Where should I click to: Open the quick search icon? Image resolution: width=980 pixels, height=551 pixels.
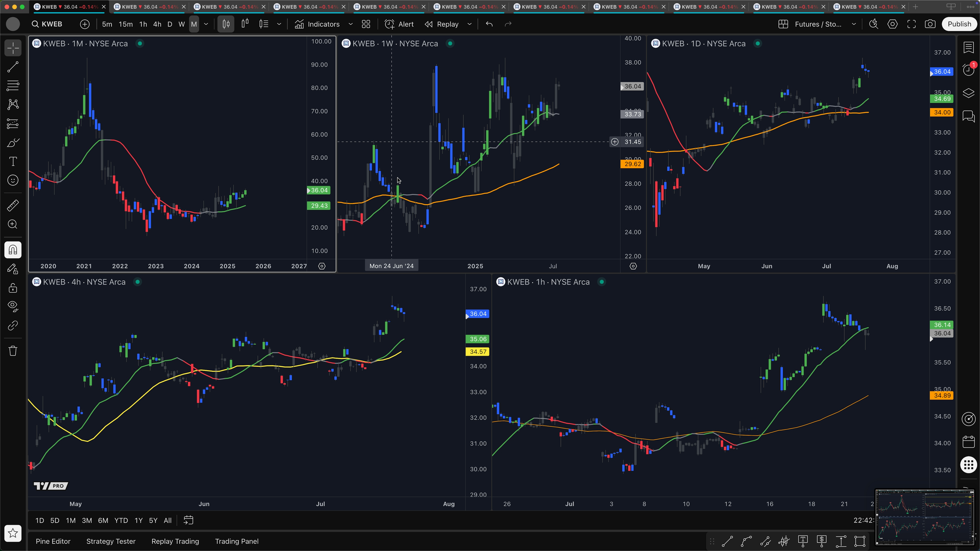pyautogui.click(x=874, y=24)
